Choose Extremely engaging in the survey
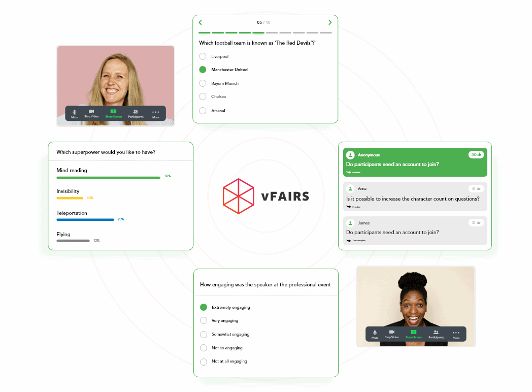Screen dimensions: 532x392 (204, 307)
